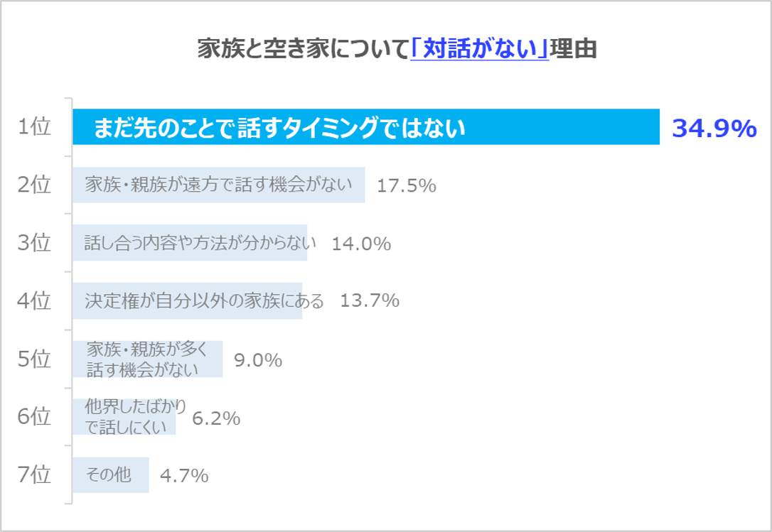Select the bar 決定権が自分以外の家族にある
Viewport: 772px width, 532px height.
pyautogui.click(x=187, y=301)
